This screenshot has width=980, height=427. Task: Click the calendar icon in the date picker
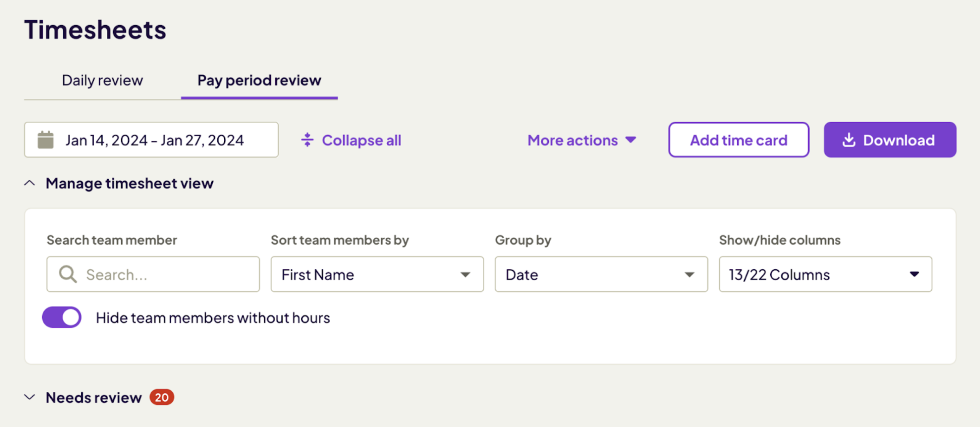46,140
